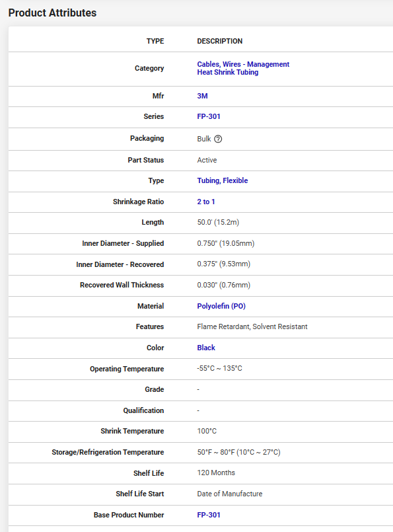Select the 50°F ~ 80°F storage temperature value
Viewport: 393px width, 532px height.
[x=238, y=452]
